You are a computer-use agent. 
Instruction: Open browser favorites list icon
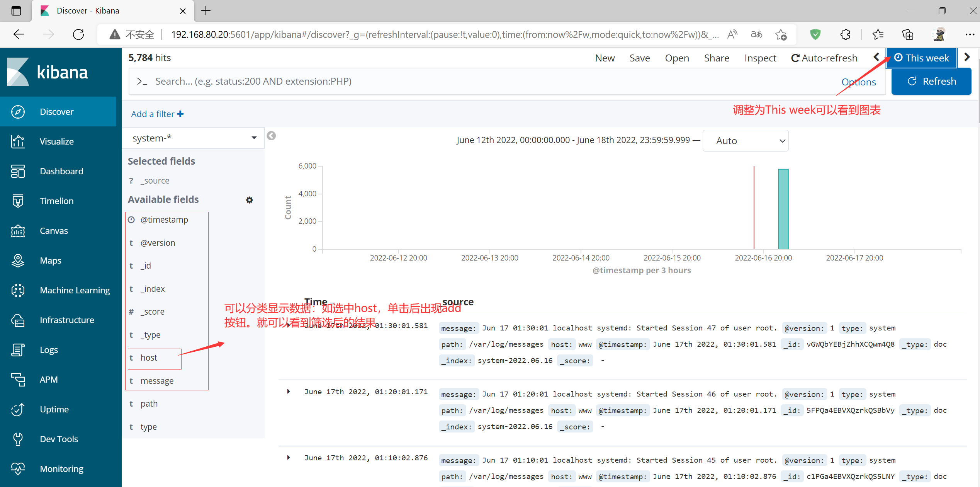tap(878, 34)
